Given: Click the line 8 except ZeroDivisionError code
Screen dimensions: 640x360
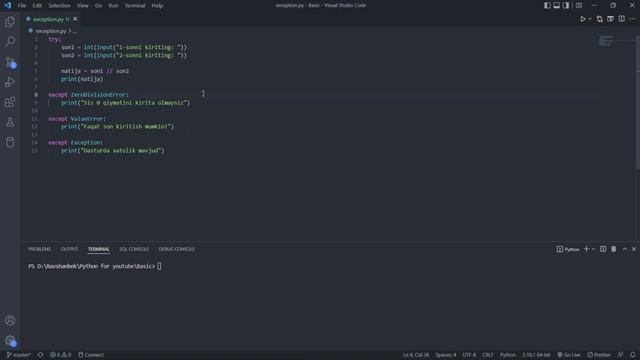Looking at the screenshot, I should point(88,95).
